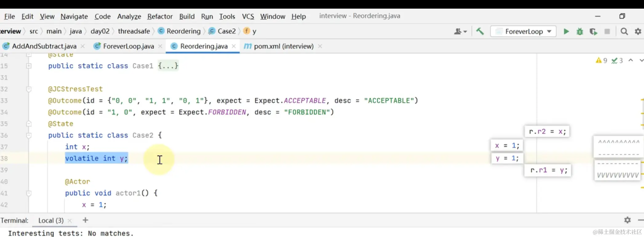Open the VCS menu

coord(248,16)
